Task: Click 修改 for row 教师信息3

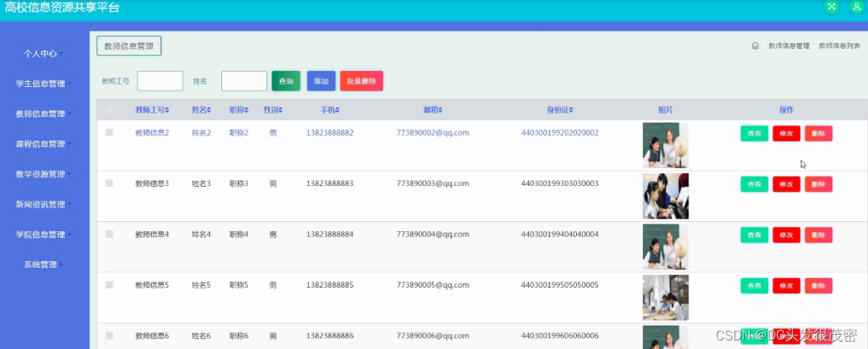Action: [x=786, y=185]
